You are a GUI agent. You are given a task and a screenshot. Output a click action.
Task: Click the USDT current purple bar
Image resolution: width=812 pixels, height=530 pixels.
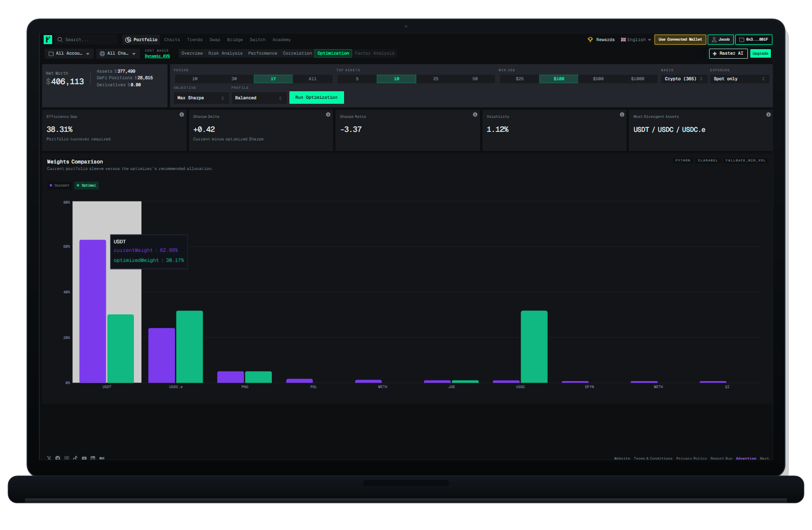click(93, 311)
